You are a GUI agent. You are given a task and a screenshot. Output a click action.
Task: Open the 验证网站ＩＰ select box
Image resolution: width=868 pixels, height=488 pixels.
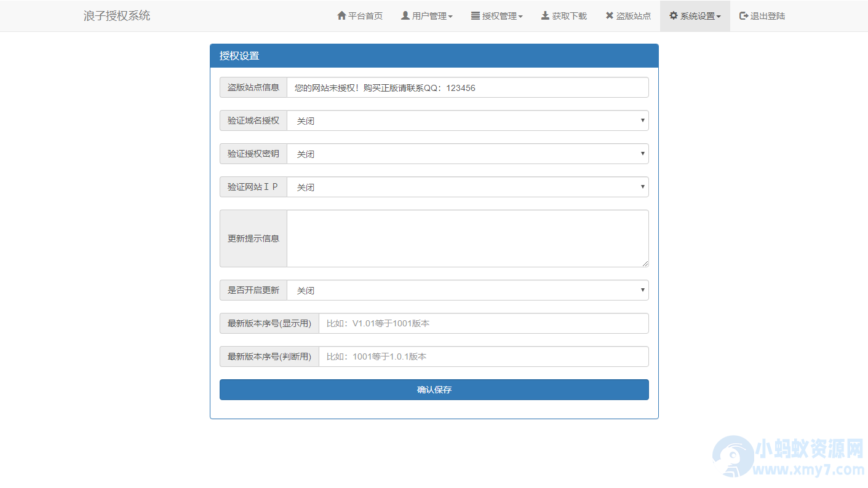tap(468, 187)
